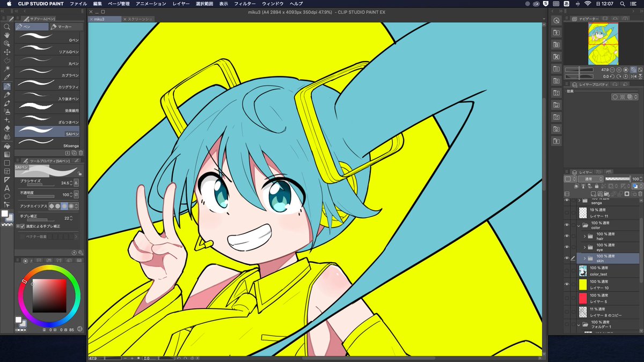Click the delete sub tool trash icon
Image resolution: width=644 pixels, height=362 pixels.
81,152
